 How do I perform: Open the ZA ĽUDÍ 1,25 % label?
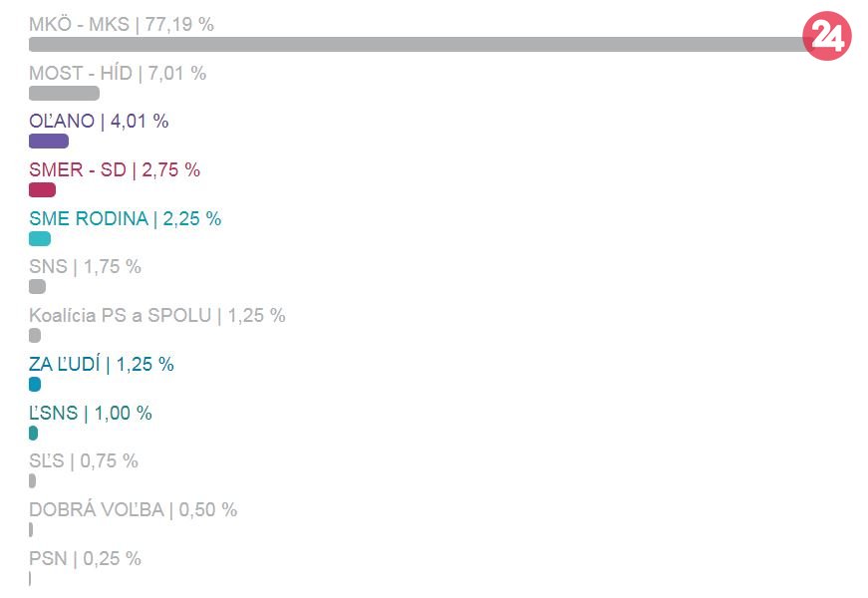pos(102,365)
